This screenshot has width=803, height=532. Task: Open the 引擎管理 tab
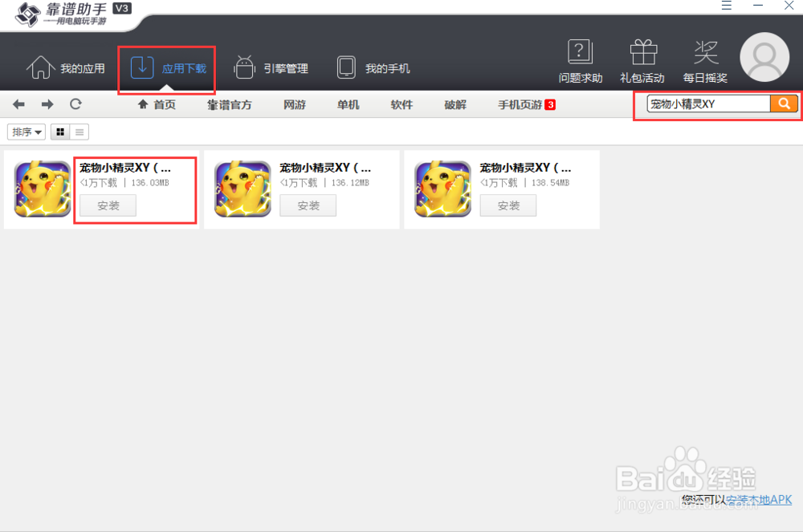271,68
